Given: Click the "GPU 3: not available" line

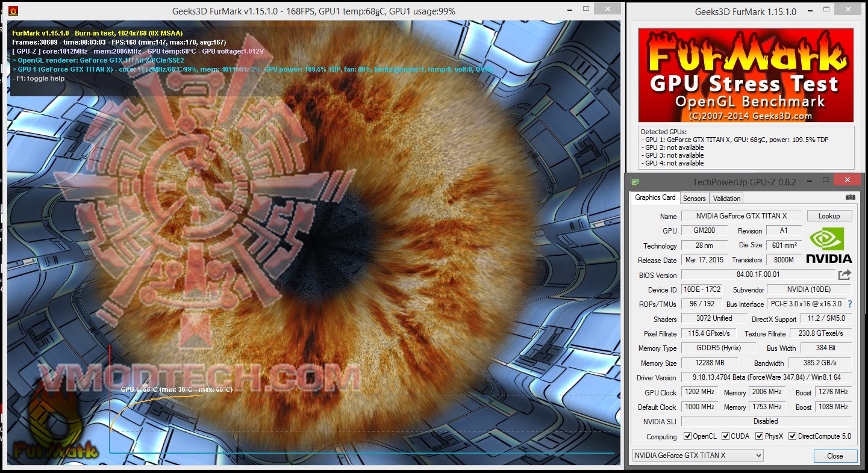Looking at the screenshot, I should click(674, 155).
